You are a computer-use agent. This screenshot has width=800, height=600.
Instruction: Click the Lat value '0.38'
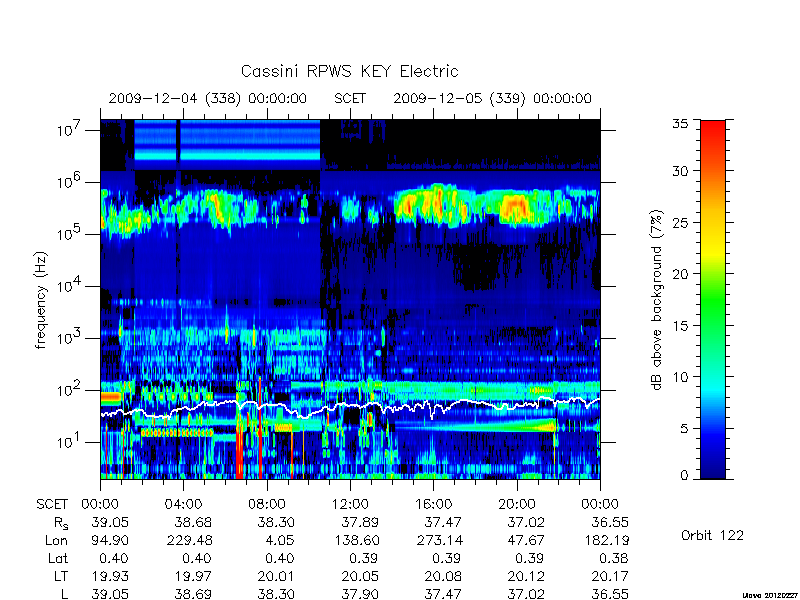coord(614,559)
